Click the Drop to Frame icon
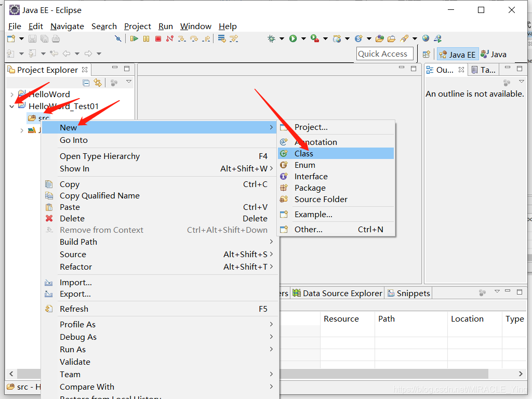 [222, 38]
